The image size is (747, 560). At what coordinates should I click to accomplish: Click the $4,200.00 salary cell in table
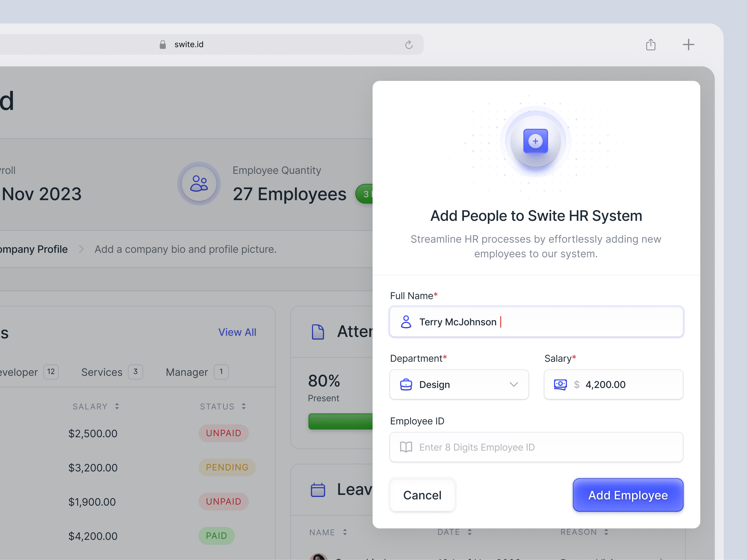[x=93, y=536]
